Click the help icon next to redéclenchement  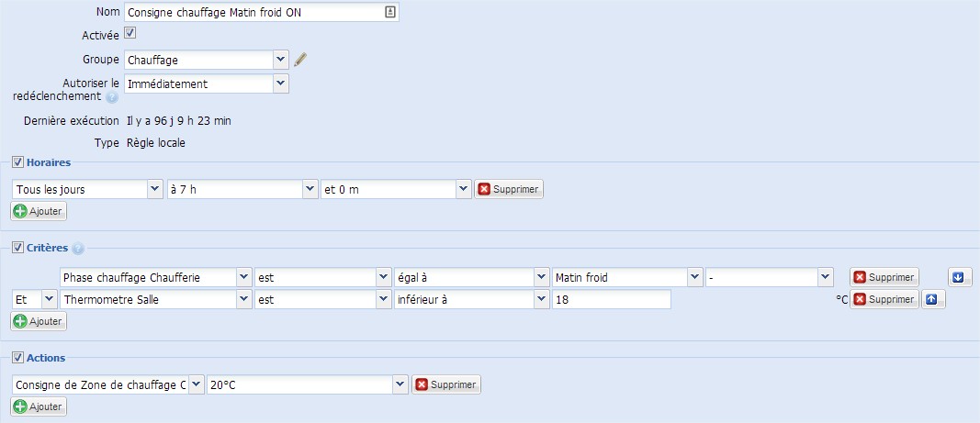pos(112,97)
